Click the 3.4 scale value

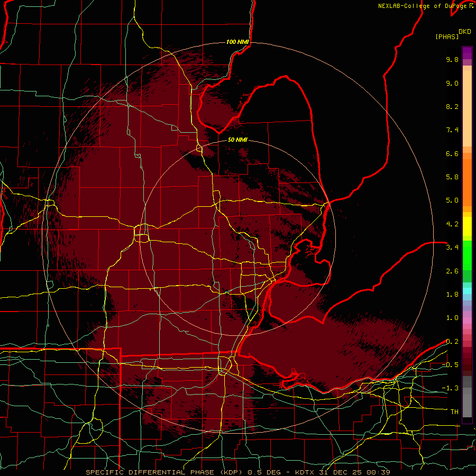pos(452,248)
